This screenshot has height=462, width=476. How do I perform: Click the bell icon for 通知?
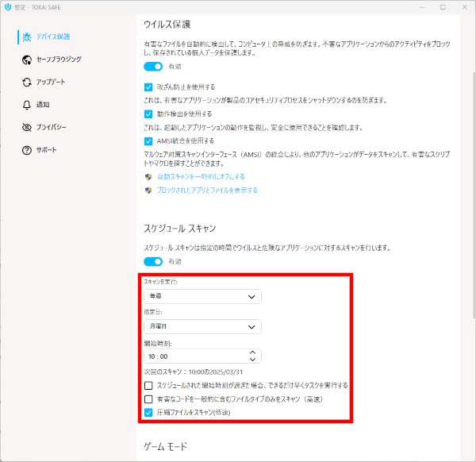(27, 105)
